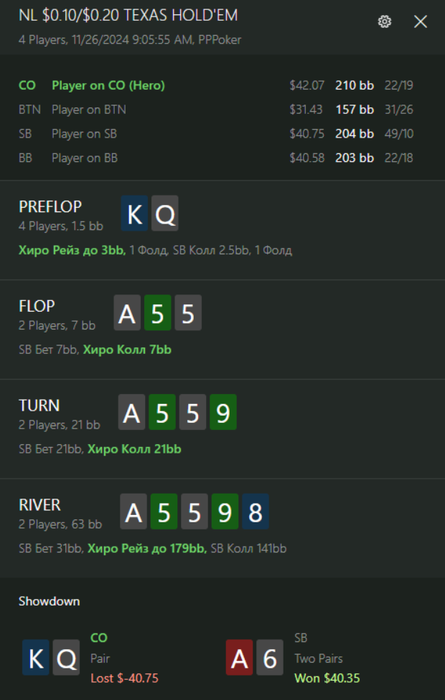
Task: Click the 6 card in SB showdown
Action: 270,658
